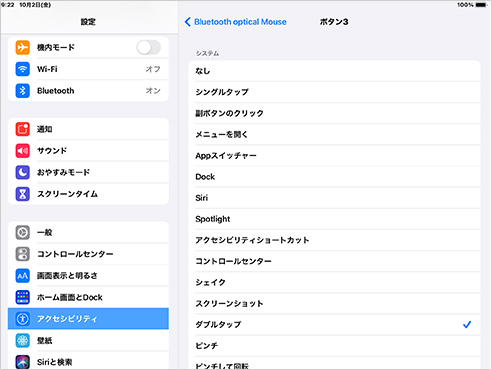Open コントロールセンター settings in sidebar

pyautogui.click(x=88, y=254)
